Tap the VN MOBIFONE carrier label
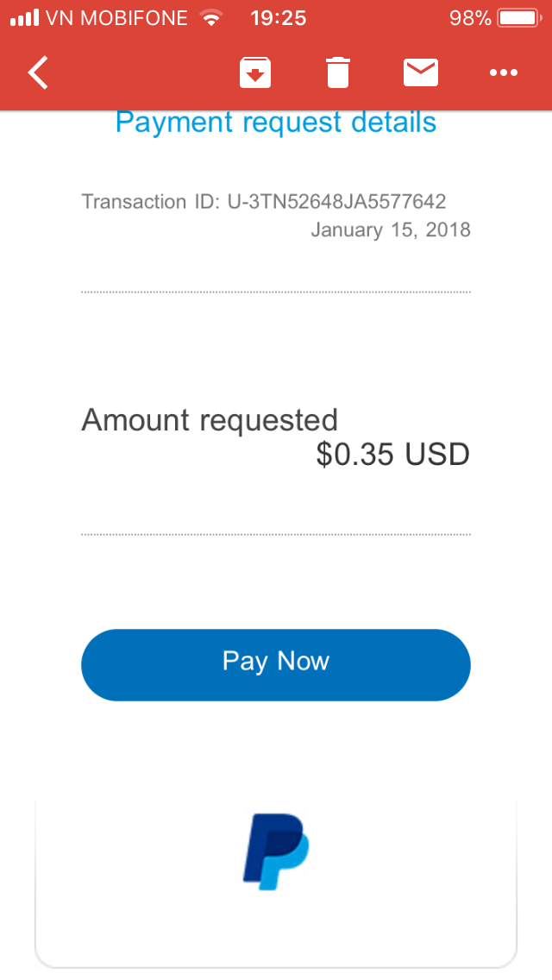 pyautogui.click(x=116, y=18)
